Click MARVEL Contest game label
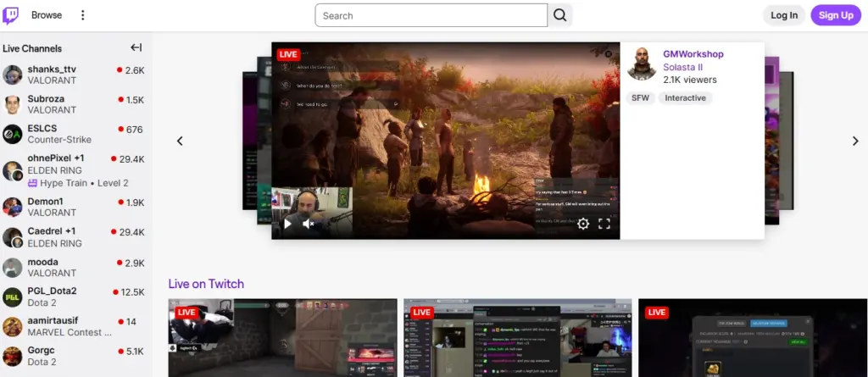The height and width of the screenshot is (377, 868). click(70, 332)
